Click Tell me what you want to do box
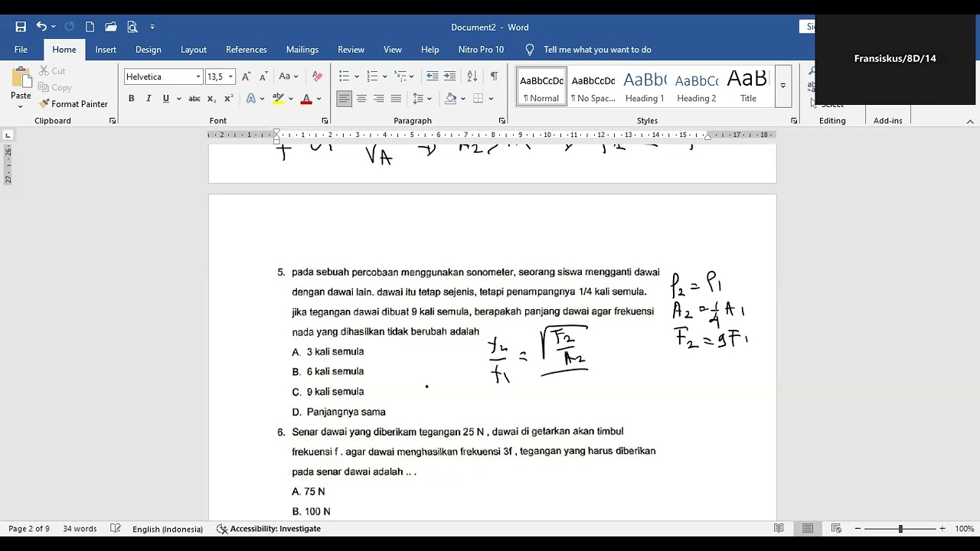Image resolution: width=980 pixels, height=551 pixels. pos(597,50)
